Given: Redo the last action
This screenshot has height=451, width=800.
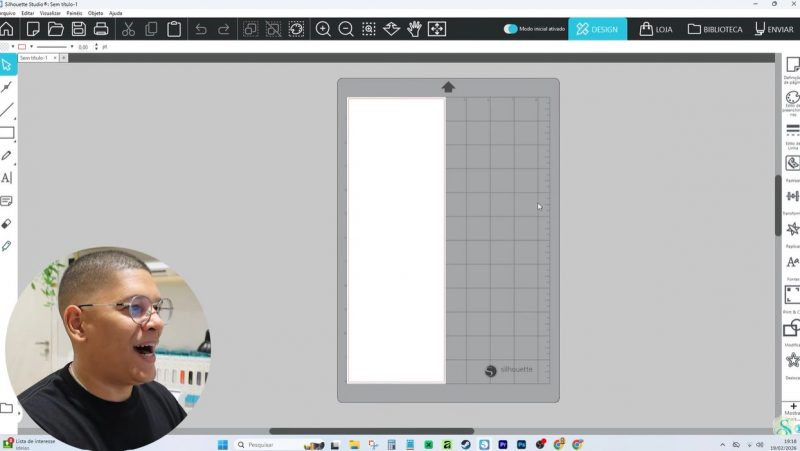Looking at the screenshot, I should tap(223, 29).
